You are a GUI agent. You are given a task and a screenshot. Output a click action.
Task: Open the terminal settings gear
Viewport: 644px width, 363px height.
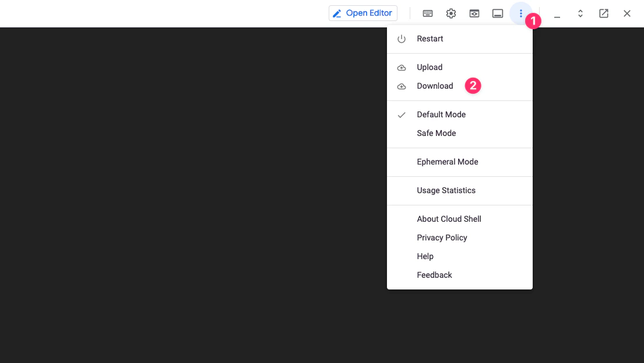tap(451, 13)
